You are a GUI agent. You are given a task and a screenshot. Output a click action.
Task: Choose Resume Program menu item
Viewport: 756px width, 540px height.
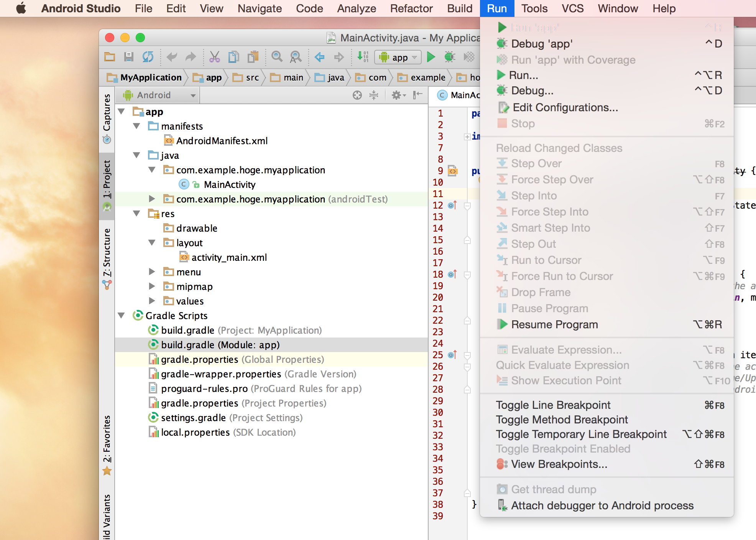tap(607, 324)
